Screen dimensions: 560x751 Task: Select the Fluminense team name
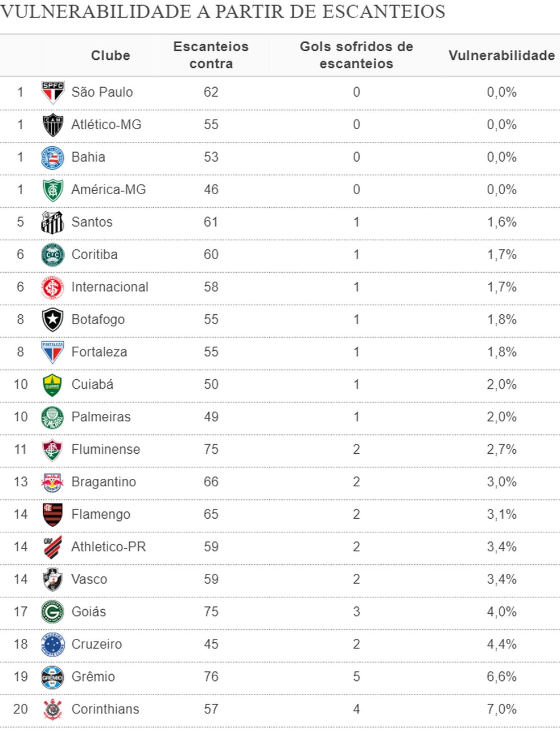106,449
